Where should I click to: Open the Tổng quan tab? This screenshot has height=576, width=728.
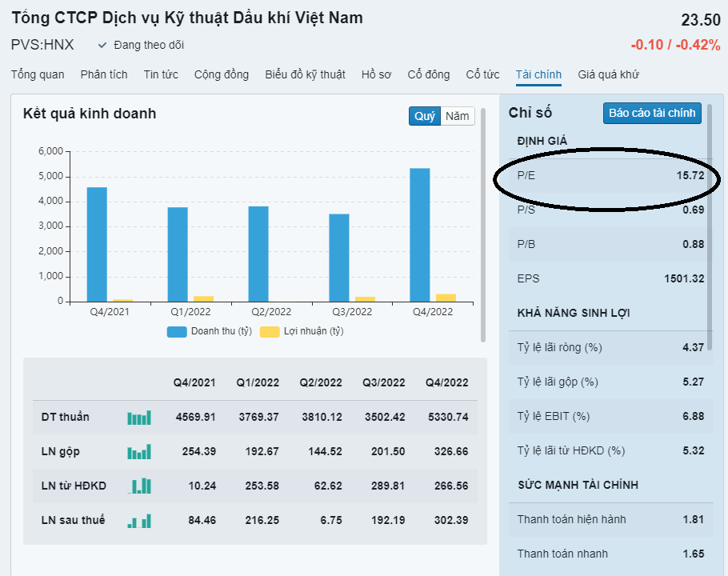[38, 74]
